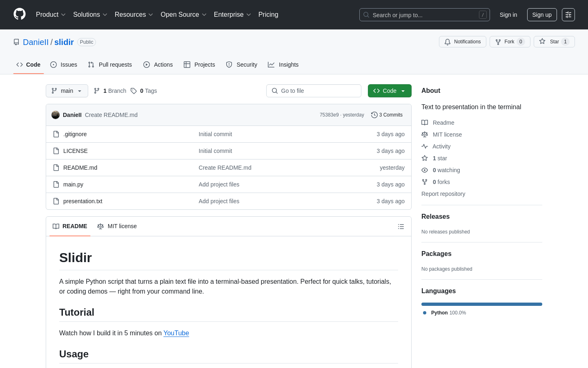Open the .gitignore file
Viewport: 588px width, 368px height.
pos(75,134)
